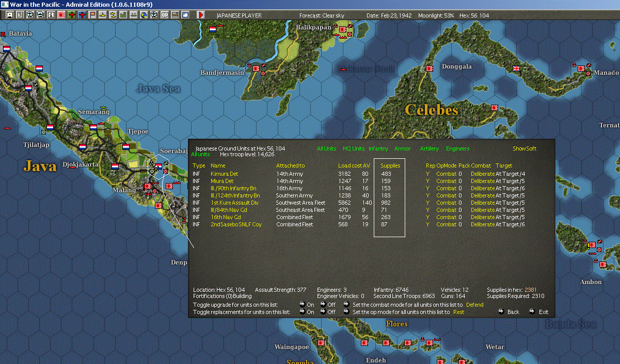Toggle Rep 'Y' for Kimura Det
The height and width of the screenshot is (364, 620).
(427, 174)
